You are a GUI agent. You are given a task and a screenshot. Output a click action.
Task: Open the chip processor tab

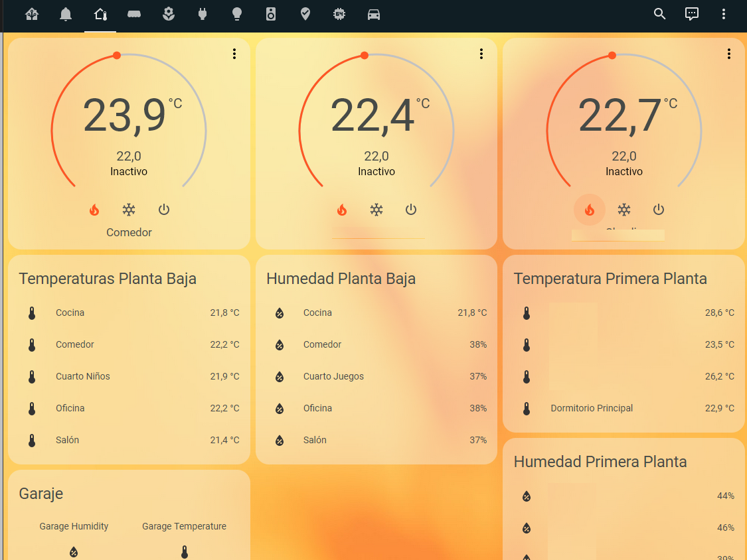pyautogui.click(x=339, y=14)
